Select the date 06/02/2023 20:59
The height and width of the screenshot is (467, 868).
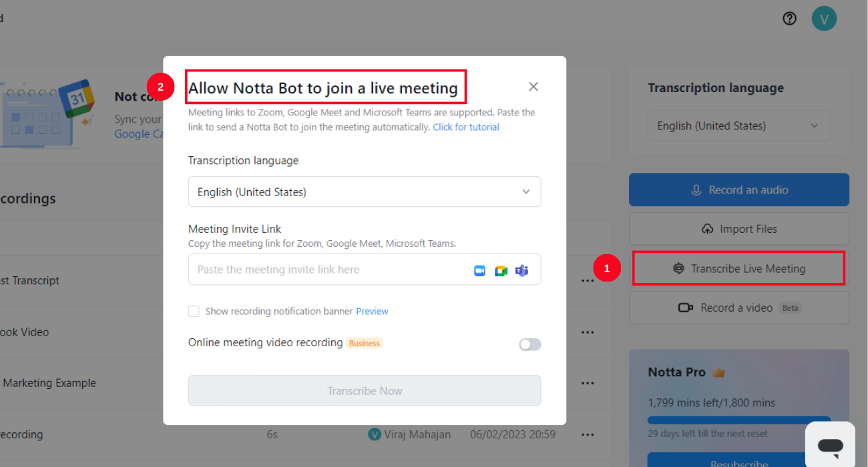513,434
